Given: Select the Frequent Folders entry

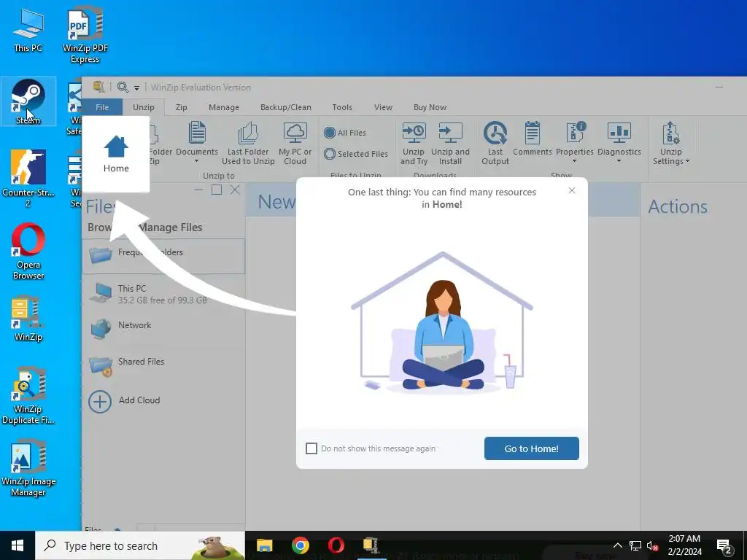Looking at the screenshot, I should (x=163, y=256).
